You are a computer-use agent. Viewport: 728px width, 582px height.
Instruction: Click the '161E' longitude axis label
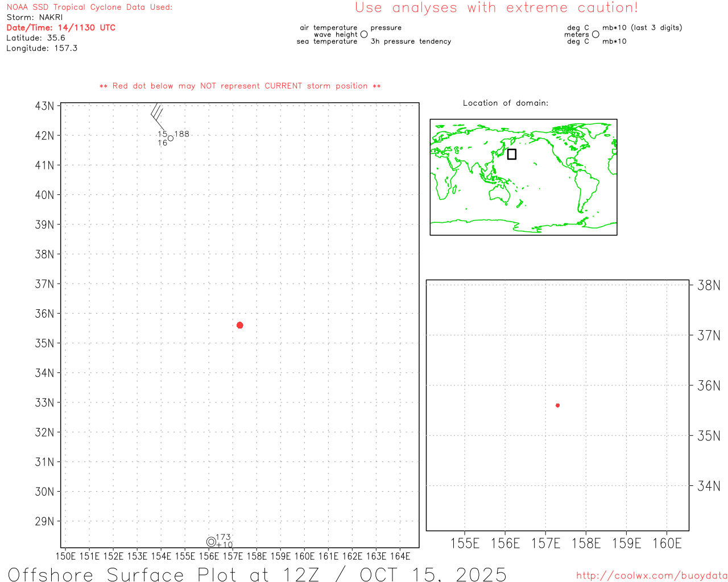(328, 556)
